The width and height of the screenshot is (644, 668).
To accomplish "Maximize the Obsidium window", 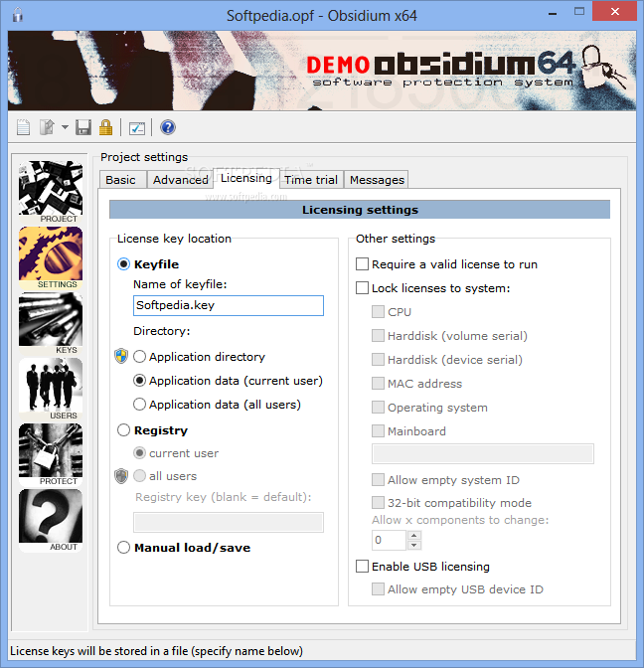I will [578, 12].
